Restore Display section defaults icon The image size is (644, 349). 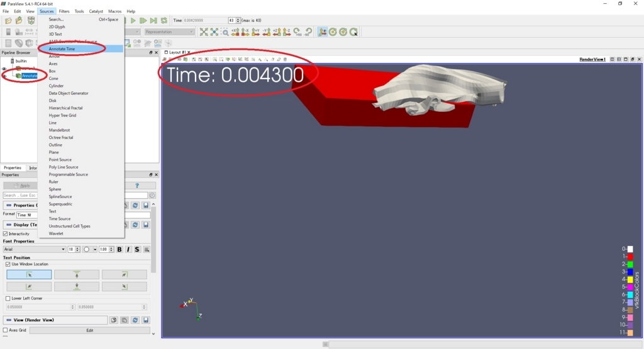(x=135, y=225)
